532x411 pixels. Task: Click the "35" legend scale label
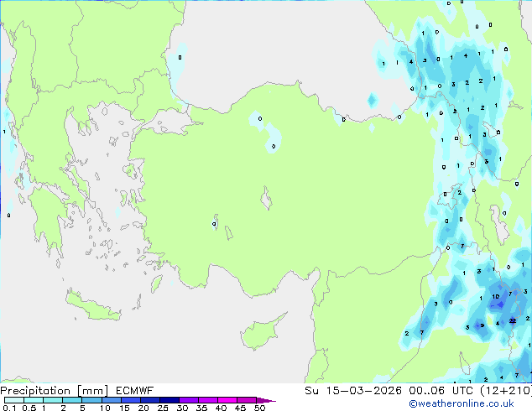[201, 408]
